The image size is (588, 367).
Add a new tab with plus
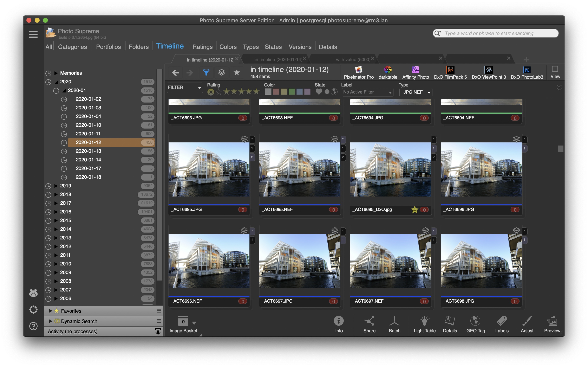(x=526, y=59)
